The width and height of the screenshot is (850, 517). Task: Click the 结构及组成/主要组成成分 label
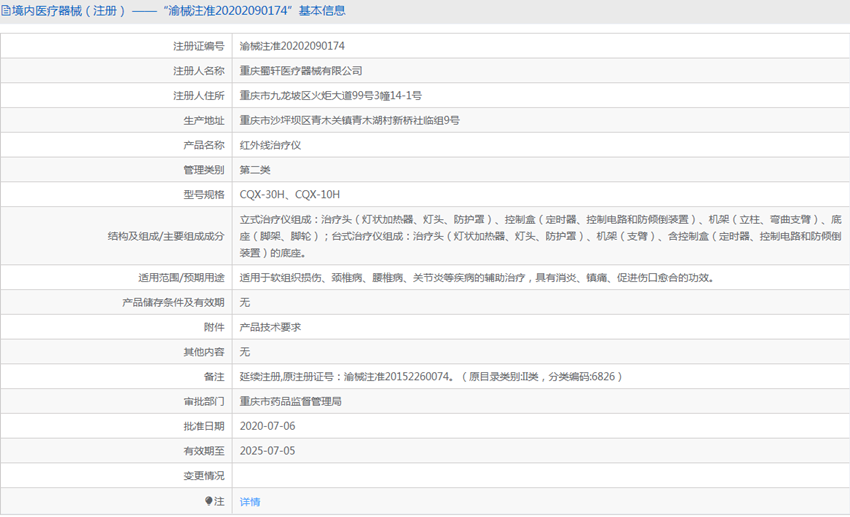[166, 236]
